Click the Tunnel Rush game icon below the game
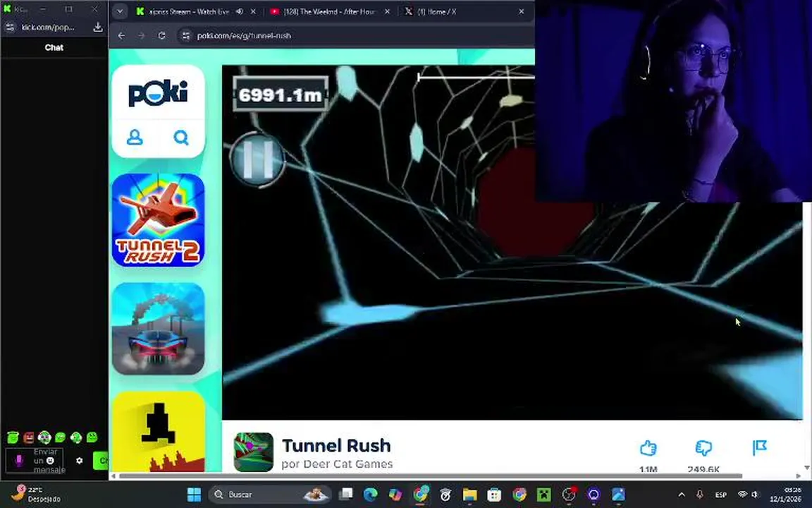Image resolution: width=812 pixels, height=508 pixels. point(253,452)
